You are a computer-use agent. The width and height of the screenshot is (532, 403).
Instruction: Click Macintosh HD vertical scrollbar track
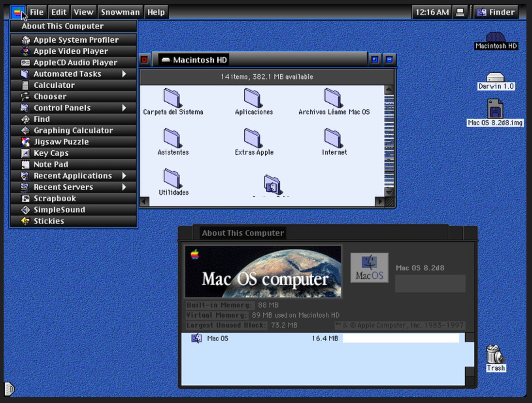click(389, 141)
